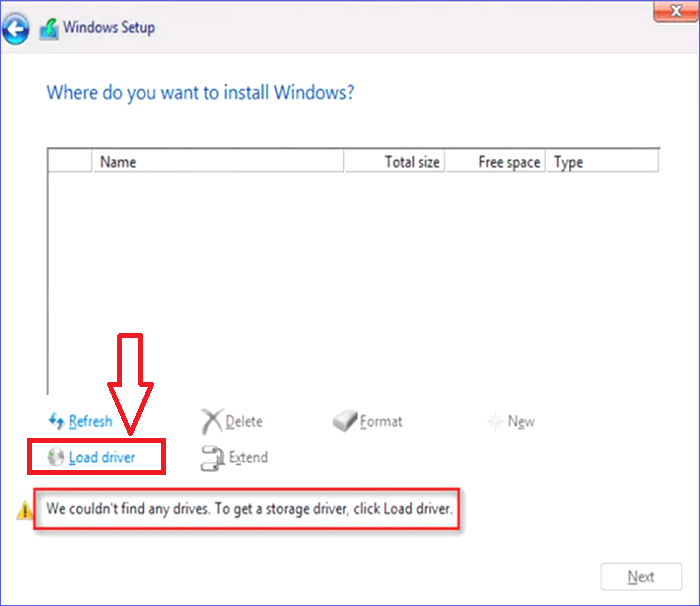This screenshot has height=606, width=700.
Task: Sort by the Total size column header
Action: pos(395,161)
